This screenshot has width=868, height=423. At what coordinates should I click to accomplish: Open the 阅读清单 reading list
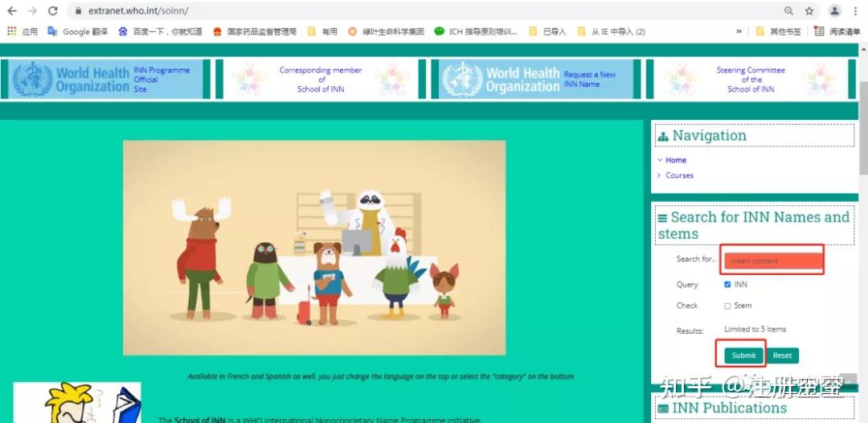pyautogui.click(x=837, y=31)
